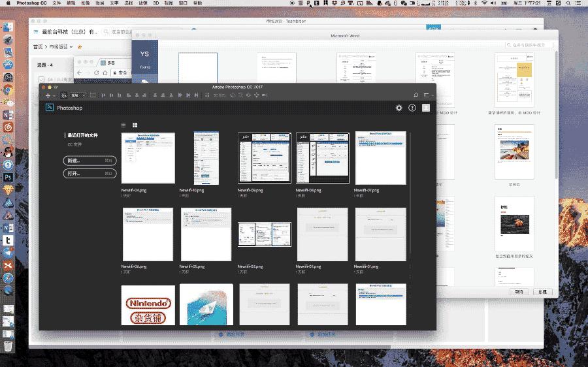Click the Chrome icon in the Dock
The height and width of the screenshot is (367, 588).
pos(8,90)
